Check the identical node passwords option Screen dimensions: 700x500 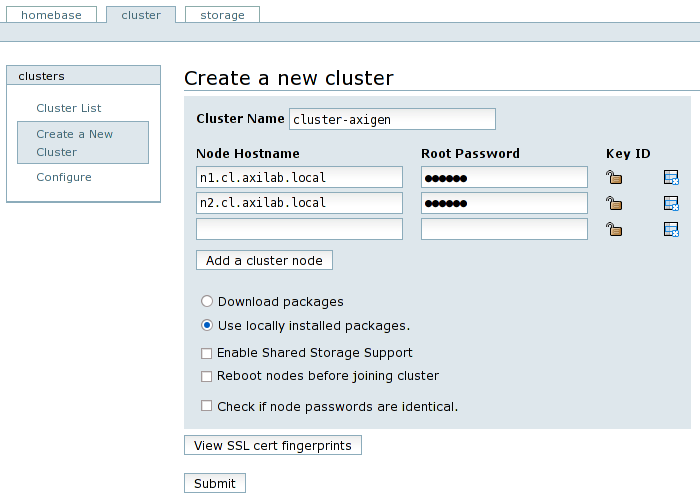click(x=207, y=407)
